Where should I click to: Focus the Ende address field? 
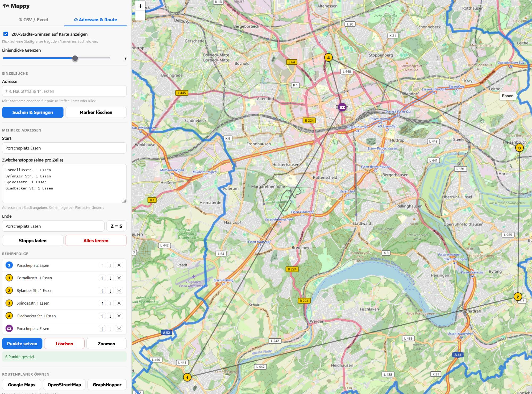53,226
